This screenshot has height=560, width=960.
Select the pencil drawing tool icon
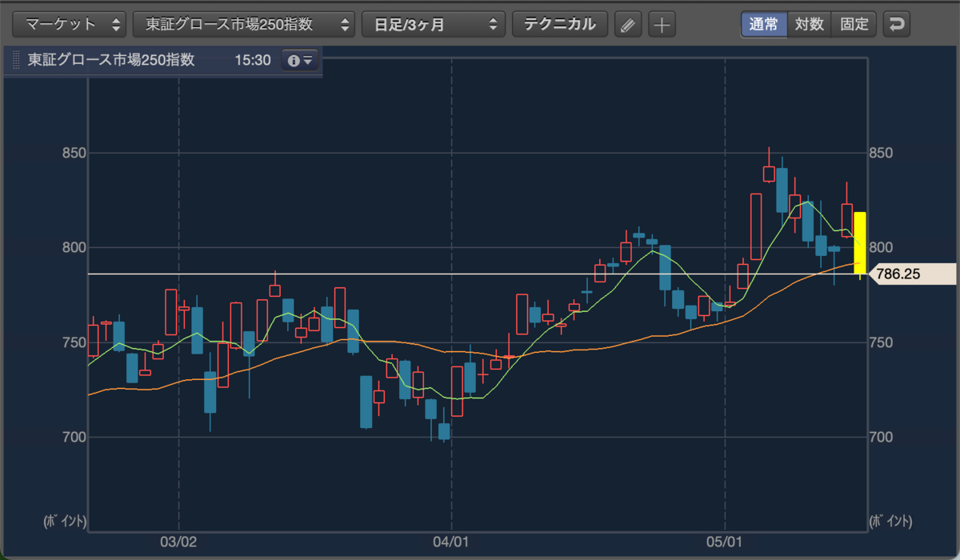tap(628, 25)
